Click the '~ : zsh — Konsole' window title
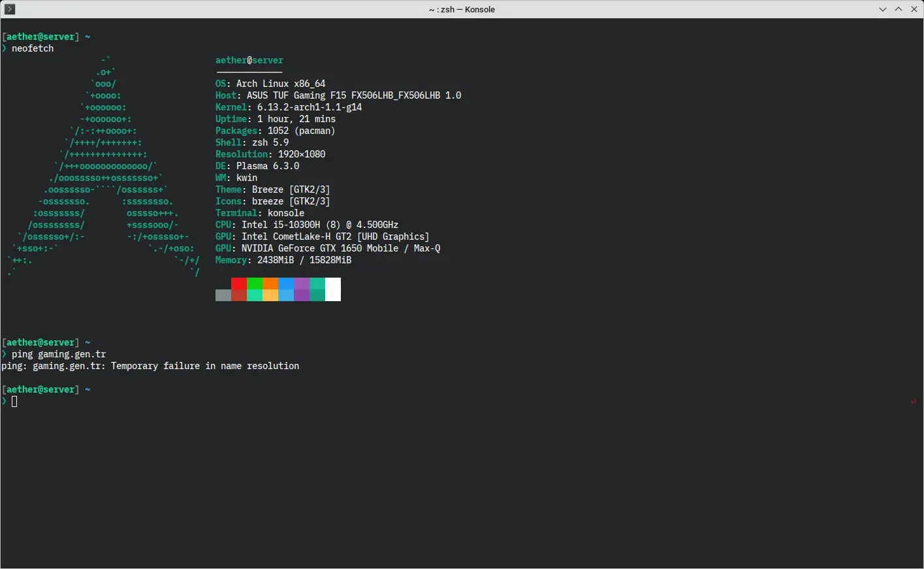Screen dimensions: 924x569 (462, 9)
